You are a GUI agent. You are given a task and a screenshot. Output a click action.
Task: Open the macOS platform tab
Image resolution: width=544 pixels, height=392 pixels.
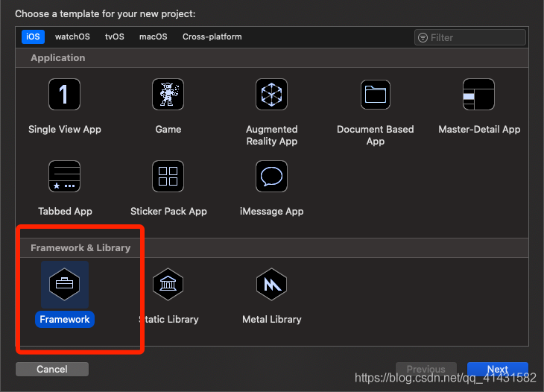coord(154,37)
